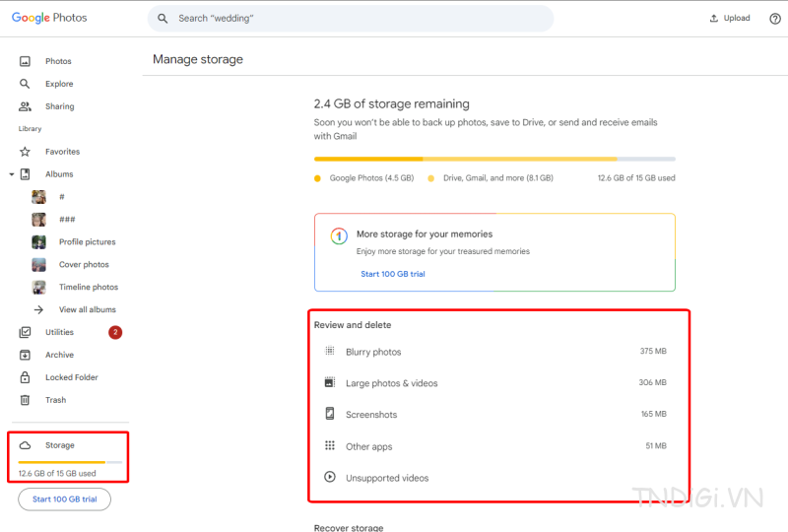Click the Manage storage page title
This screenshot has width=788, height=532.
[198, 59]
